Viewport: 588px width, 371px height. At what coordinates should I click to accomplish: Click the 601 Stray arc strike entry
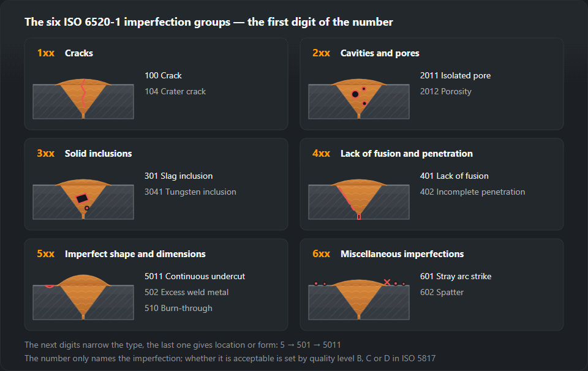(x=456, y=277)
